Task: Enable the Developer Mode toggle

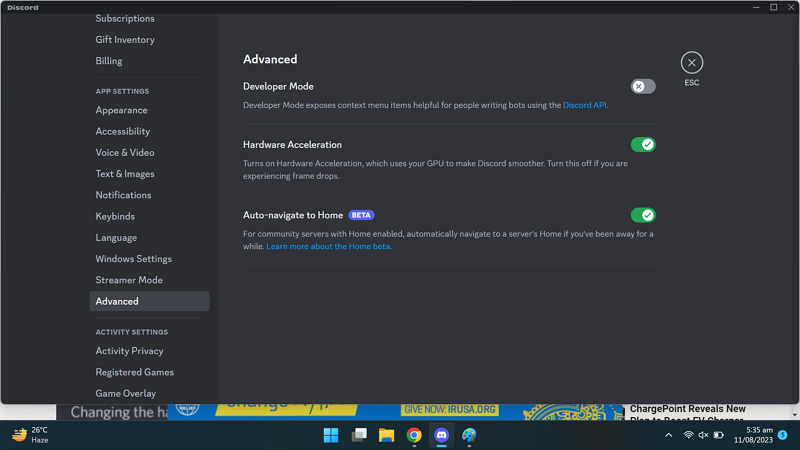Action: point(643,86)
